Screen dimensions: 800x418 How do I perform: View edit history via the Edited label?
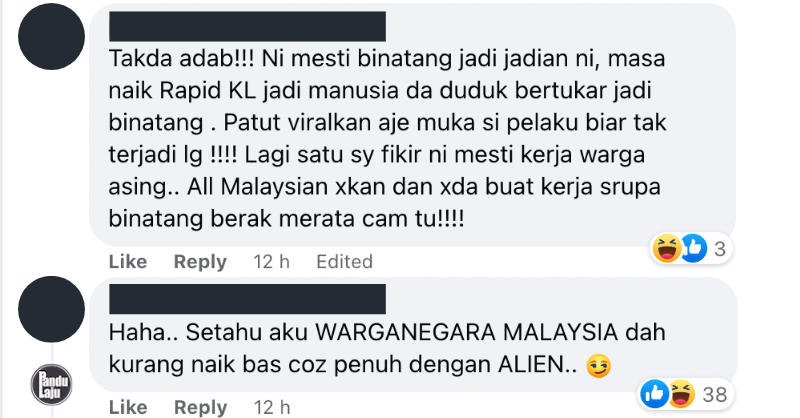pyautogui.click(x=344, y=262)
